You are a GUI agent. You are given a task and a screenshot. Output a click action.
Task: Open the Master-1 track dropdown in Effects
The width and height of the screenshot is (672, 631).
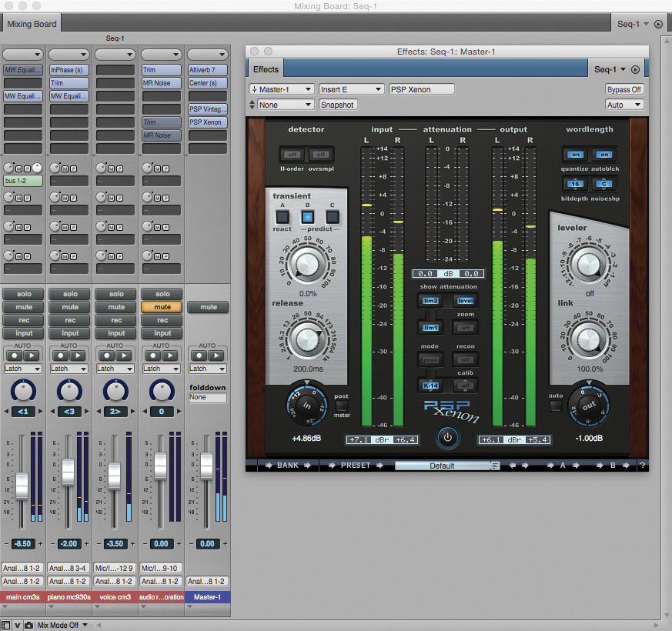pos(282,89)
